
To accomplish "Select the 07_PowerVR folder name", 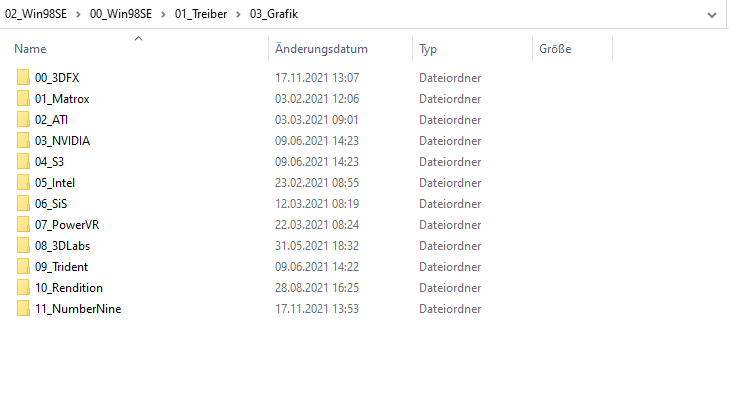I will pos(67,224).
